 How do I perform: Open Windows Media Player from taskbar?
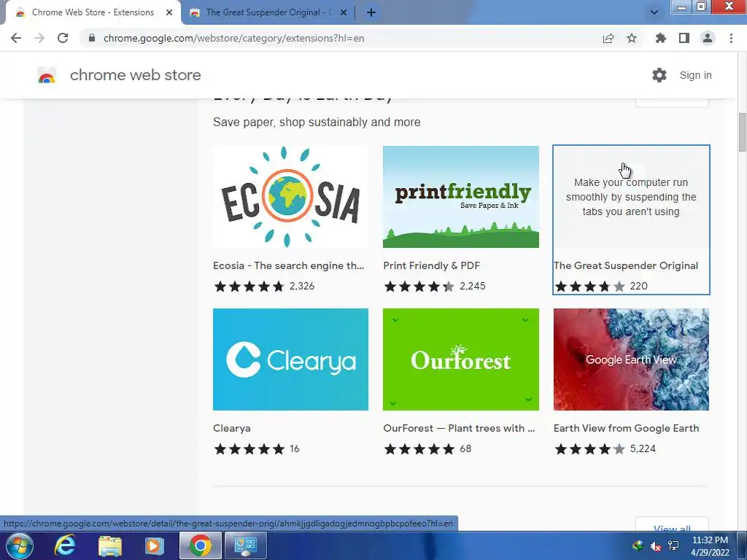pyautogui.click(x=155, y=545)
